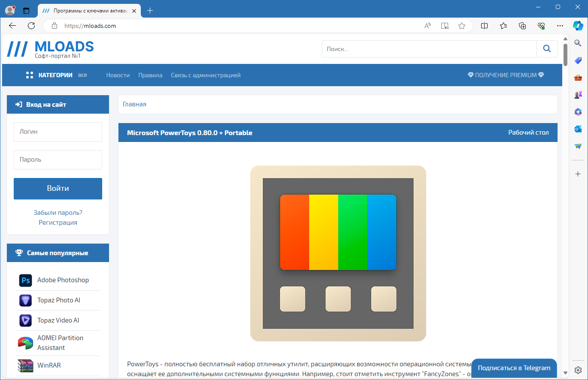This screenshot has width=588, height=380.
Task: Expand the КАТЕГОРИИ все menu
Action: pyautogui.click(x=56, y=75)
